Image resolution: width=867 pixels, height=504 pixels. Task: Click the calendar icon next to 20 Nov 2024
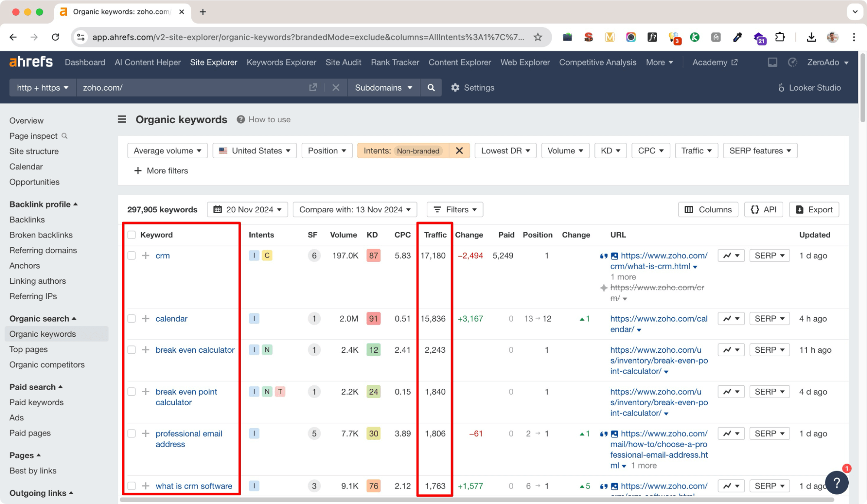click(x=218, y=209)
